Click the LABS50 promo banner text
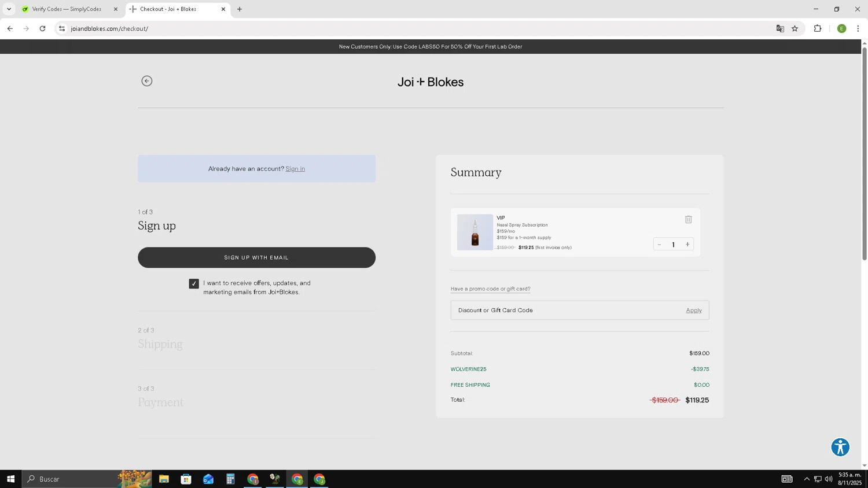Viewport: 868px width, 488px height. point(431,47)
